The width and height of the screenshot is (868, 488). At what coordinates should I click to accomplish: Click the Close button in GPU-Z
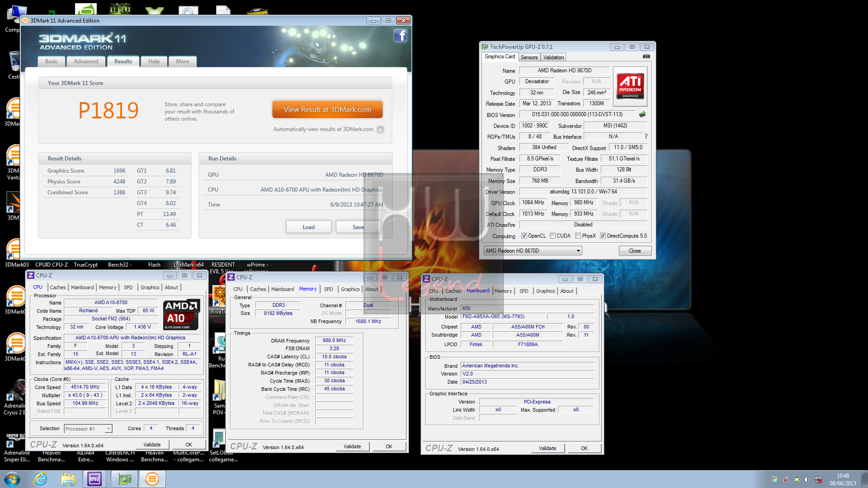[635, 251]
